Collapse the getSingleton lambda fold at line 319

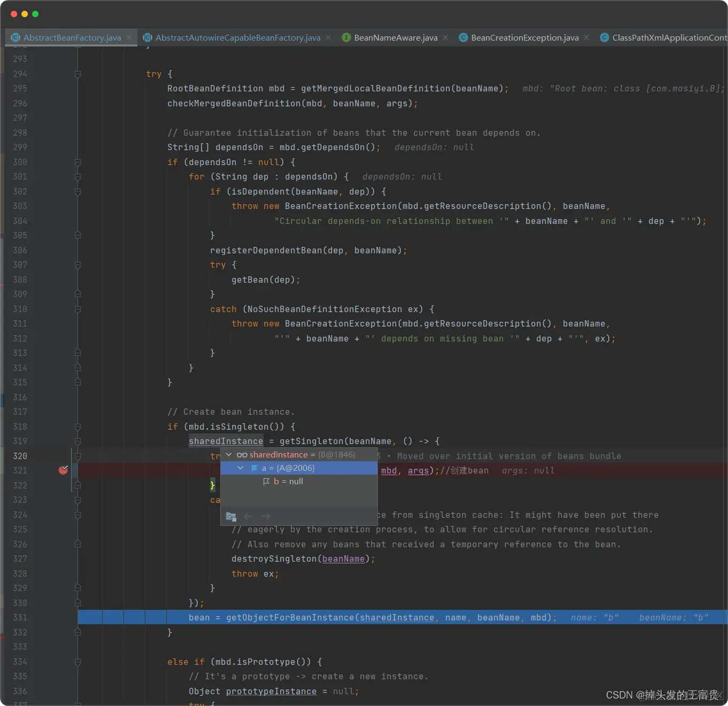click(78, 441)
